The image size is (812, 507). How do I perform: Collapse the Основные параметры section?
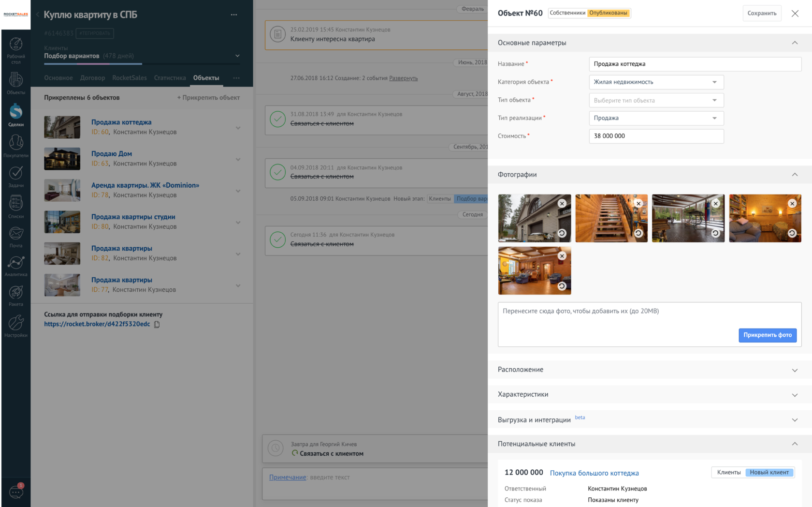click(x=795, y=43)
